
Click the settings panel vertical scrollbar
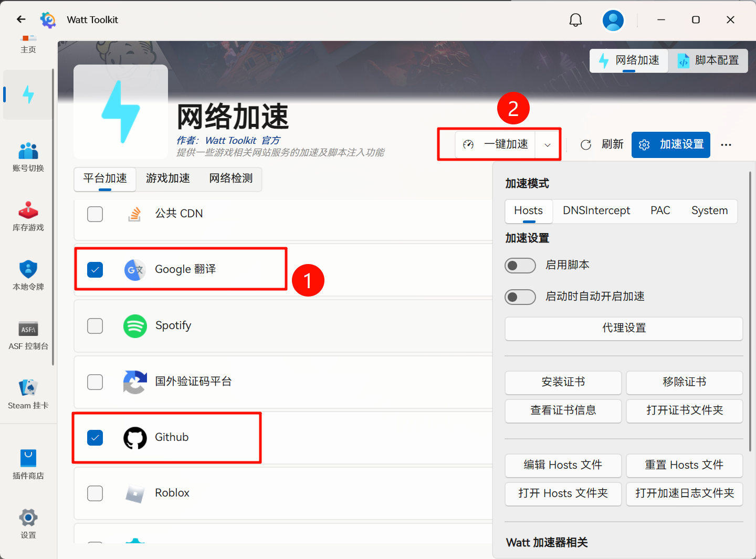pyautogui.click(x=750, y=310)
